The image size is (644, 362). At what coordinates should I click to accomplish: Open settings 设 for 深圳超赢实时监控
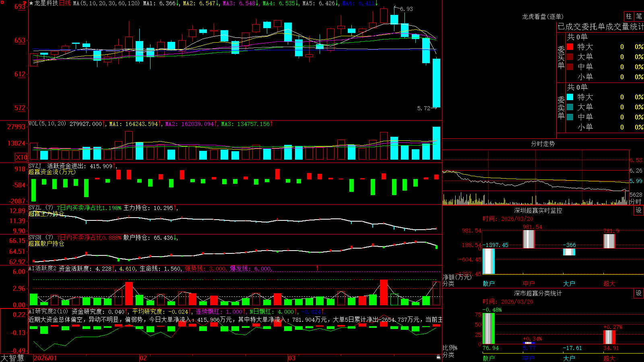pos(639,210)
